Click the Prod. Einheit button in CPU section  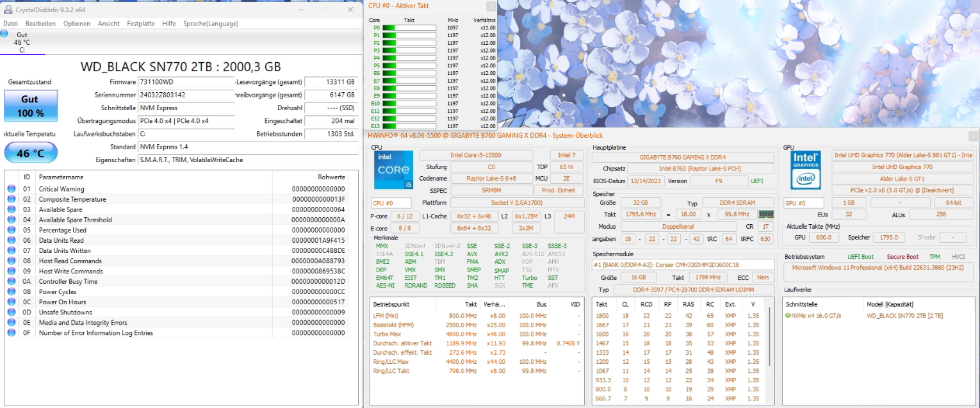click(558, 190)
